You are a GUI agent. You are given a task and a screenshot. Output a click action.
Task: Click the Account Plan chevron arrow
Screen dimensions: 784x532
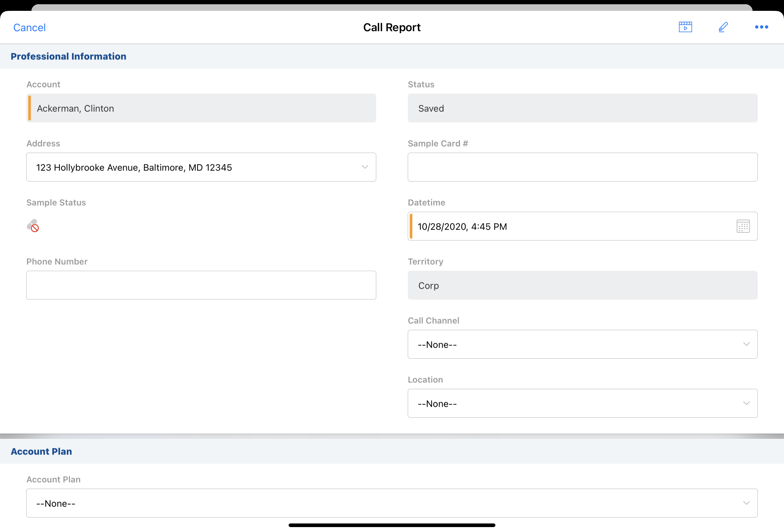(746, 503)
